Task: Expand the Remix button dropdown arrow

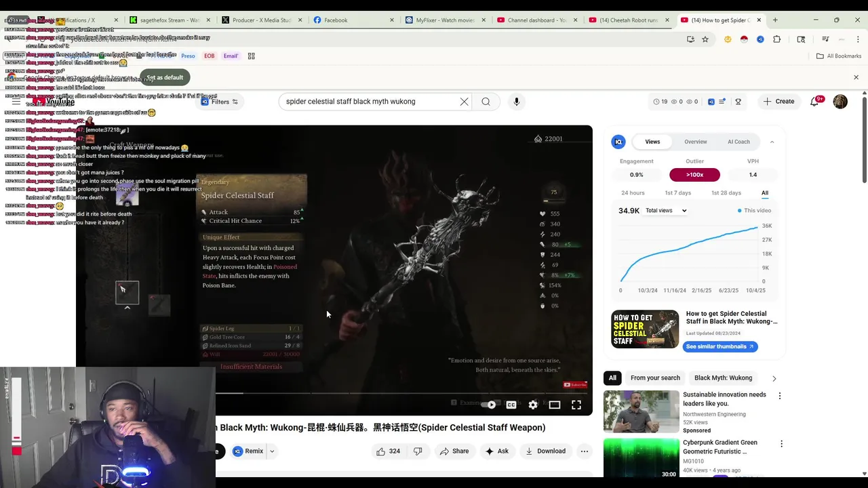Action: coord(272,451)
